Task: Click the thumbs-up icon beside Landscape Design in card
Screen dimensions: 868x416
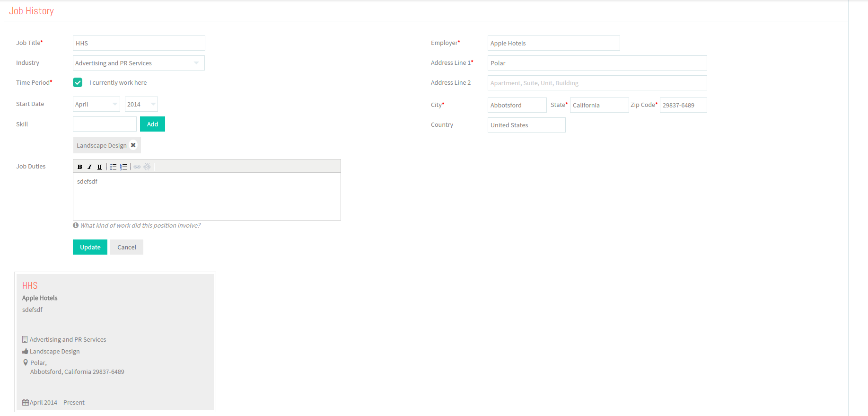Action: click(x=25, y=351)
